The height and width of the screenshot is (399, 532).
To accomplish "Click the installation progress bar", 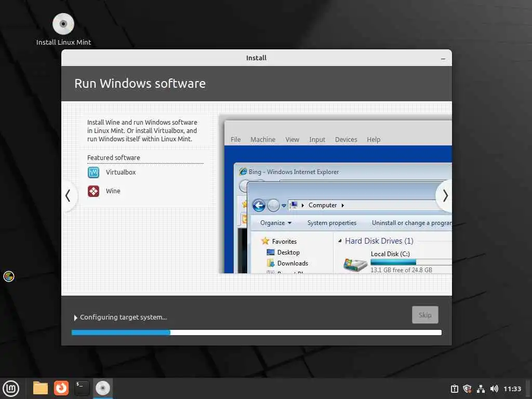I will point(257,332).
